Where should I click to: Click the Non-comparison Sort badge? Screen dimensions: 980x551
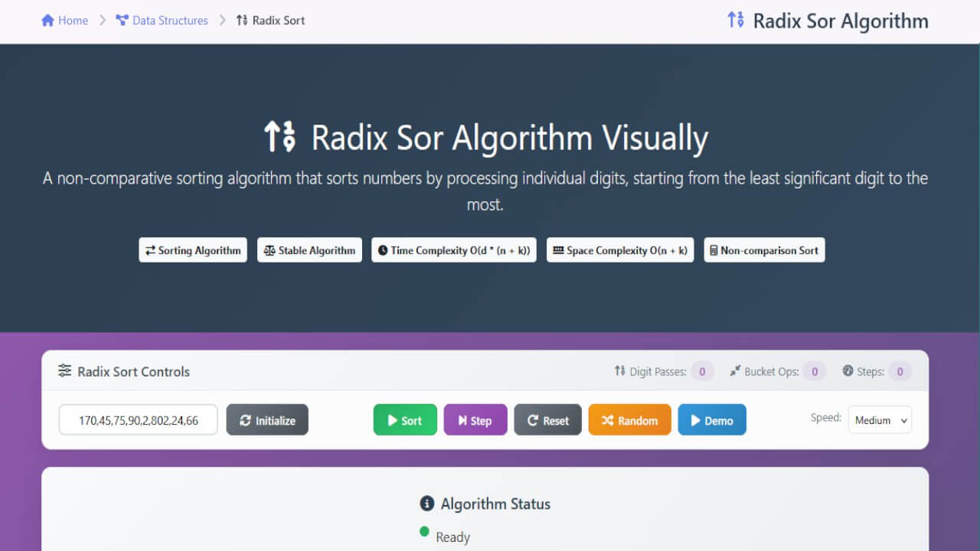point(764,250)
